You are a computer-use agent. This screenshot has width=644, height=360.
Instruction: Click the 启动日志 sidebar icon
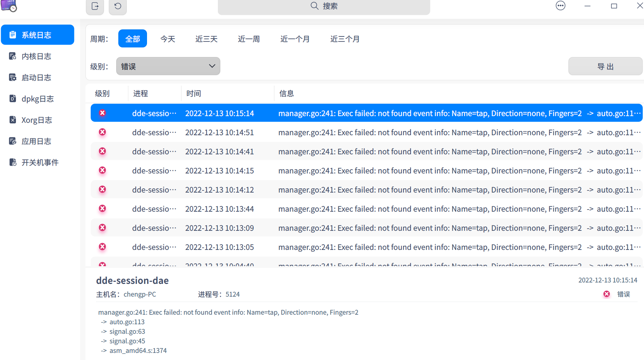click(13, 77)
